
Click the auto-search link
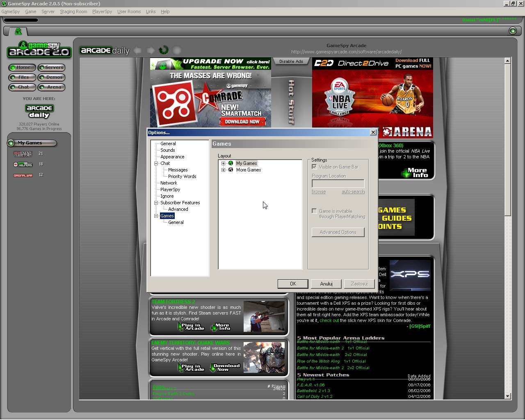tap(353, 192)
